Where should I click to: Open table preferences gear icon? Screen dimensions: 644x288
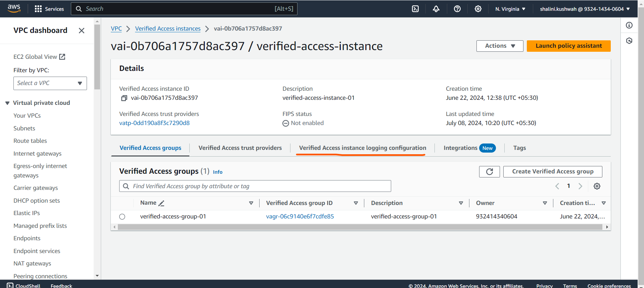pyautogui.click(x=597, y=186)
